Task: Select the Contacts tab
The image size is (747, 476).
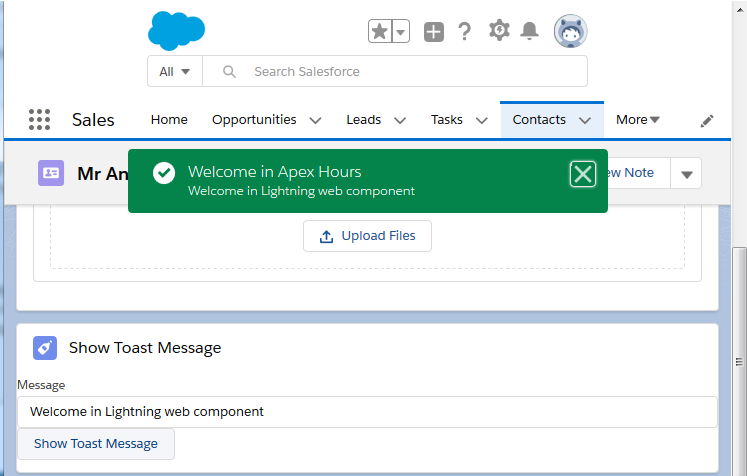Action: pyautogui.click(x=539, y=120)
